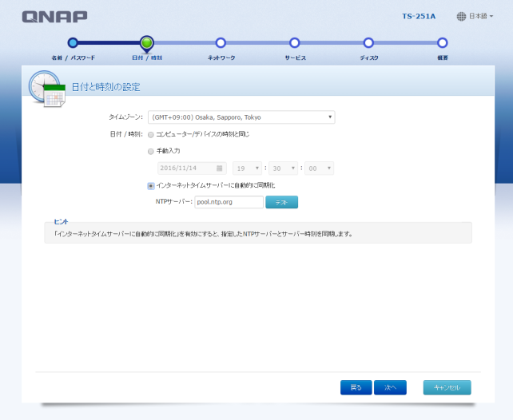Click the NTP server input field

click(x=229, y=202)
